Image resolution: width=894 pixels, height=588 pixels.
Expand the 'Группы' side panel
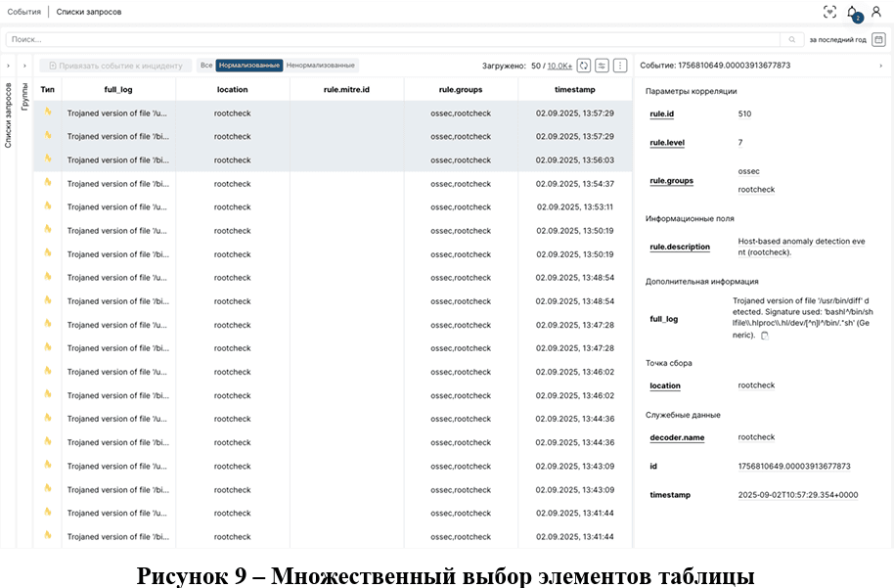click(x=24, y=66)
